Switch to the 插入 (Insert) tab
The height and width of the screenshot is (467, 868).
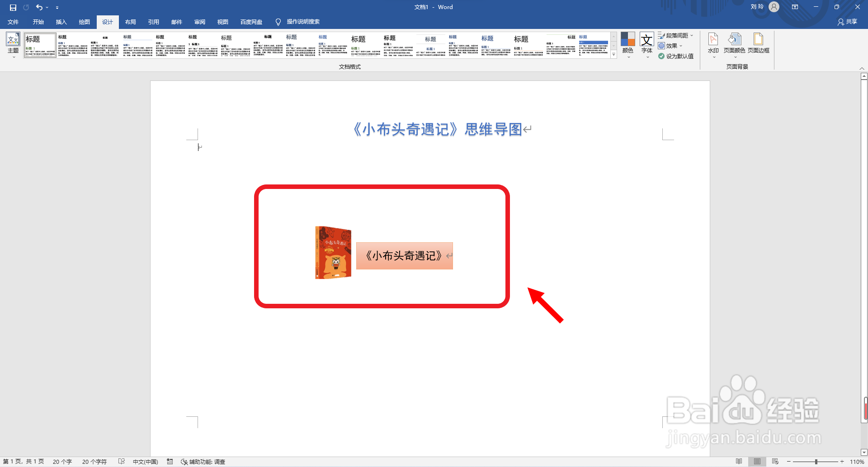point(61,22)
